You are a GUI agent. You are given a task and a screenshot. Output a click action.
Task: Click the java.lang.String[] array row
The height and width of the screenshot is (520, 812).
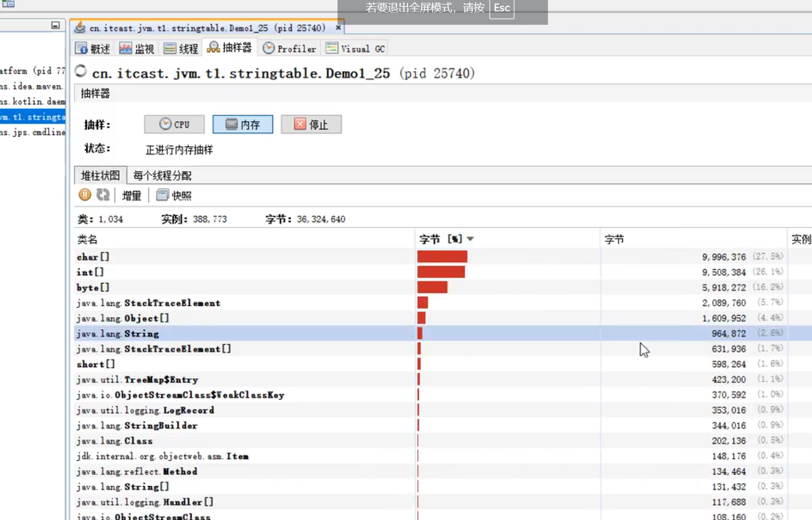click(x=443, y=487)
